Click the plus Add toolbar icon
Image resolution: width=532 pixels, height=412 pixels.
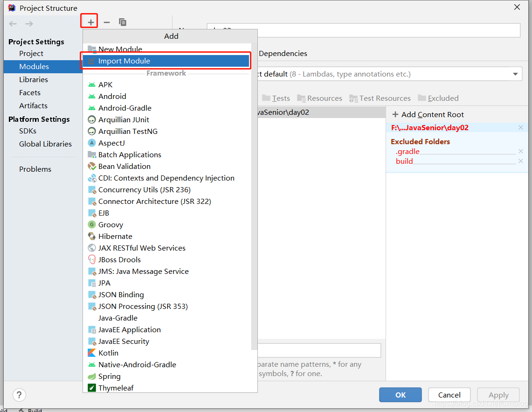(90, 22)
